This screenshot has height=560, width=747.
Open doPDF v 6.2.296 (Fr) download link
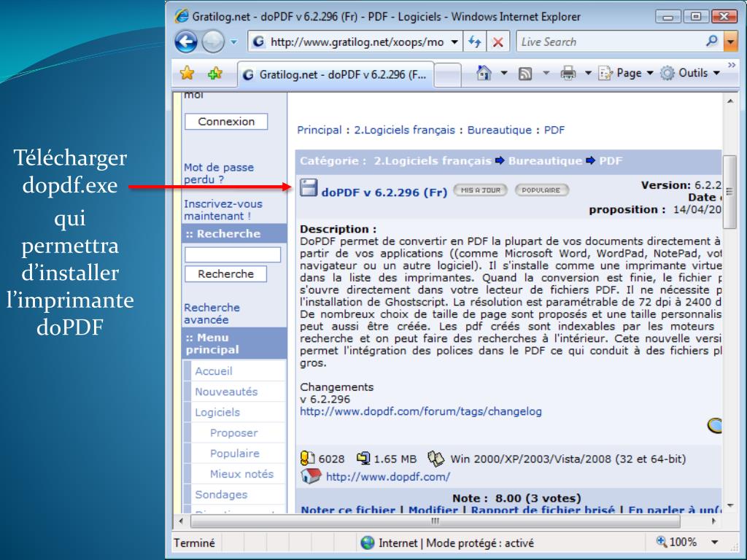click(384, 192)
